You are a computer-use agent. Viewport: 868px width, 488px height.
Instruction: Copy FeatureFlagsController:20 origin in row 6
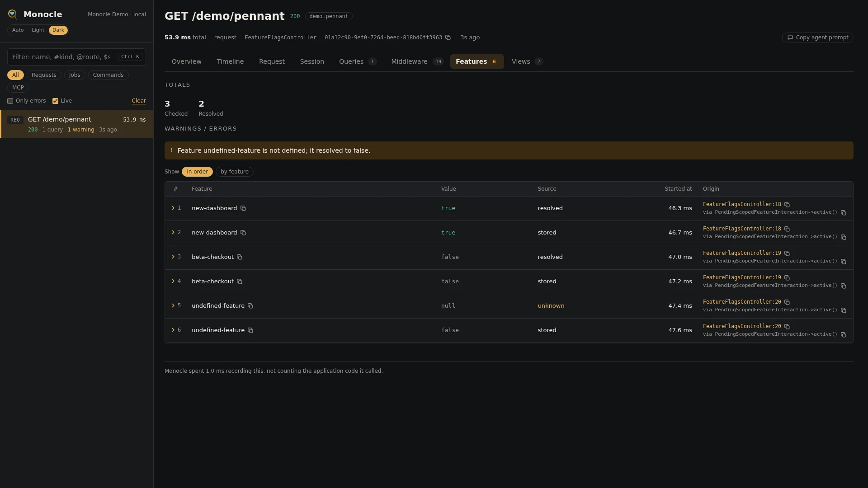787,327
